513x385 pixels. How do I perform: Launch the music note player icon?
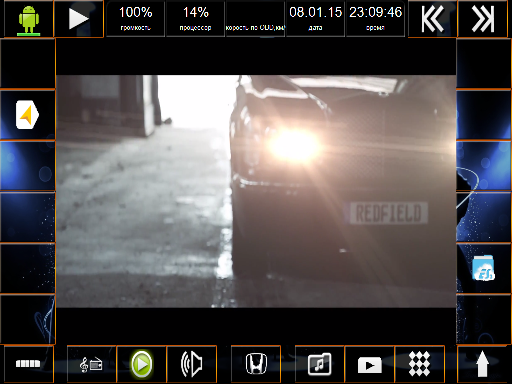(319, 364)
